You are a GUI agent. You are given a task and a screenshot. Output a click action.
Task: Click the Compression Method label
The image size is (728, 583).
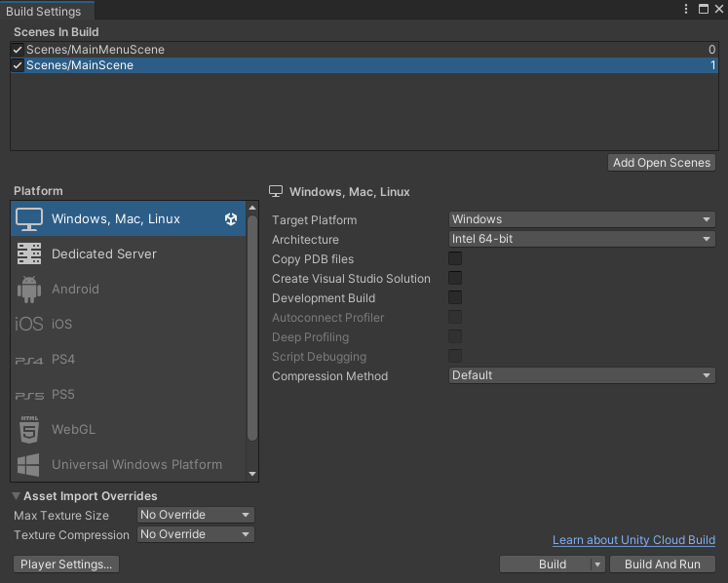(330, 376)
